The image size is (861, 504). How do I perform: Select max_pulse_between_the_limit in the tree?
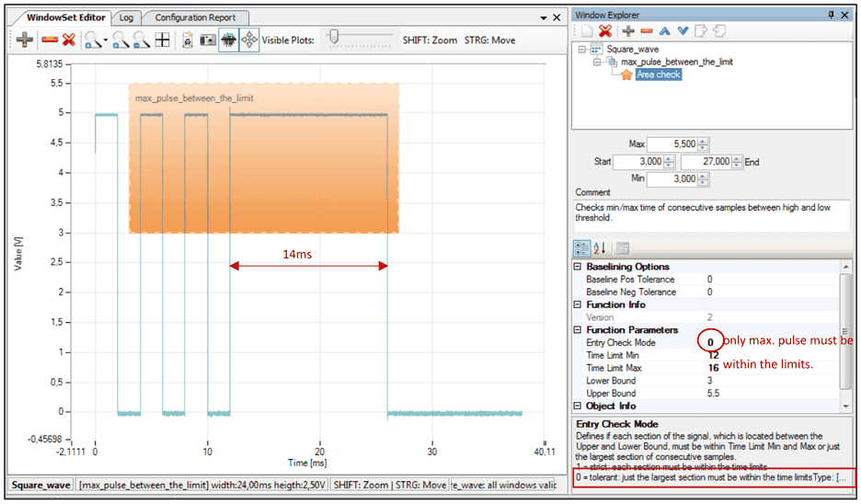point(676,62)
